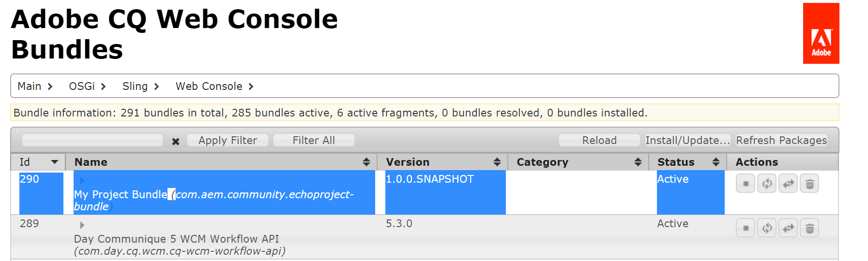The image size is (868, 261).
Task: Stop the WCM Workflow API bundle 289
Action: coord(746,228)
